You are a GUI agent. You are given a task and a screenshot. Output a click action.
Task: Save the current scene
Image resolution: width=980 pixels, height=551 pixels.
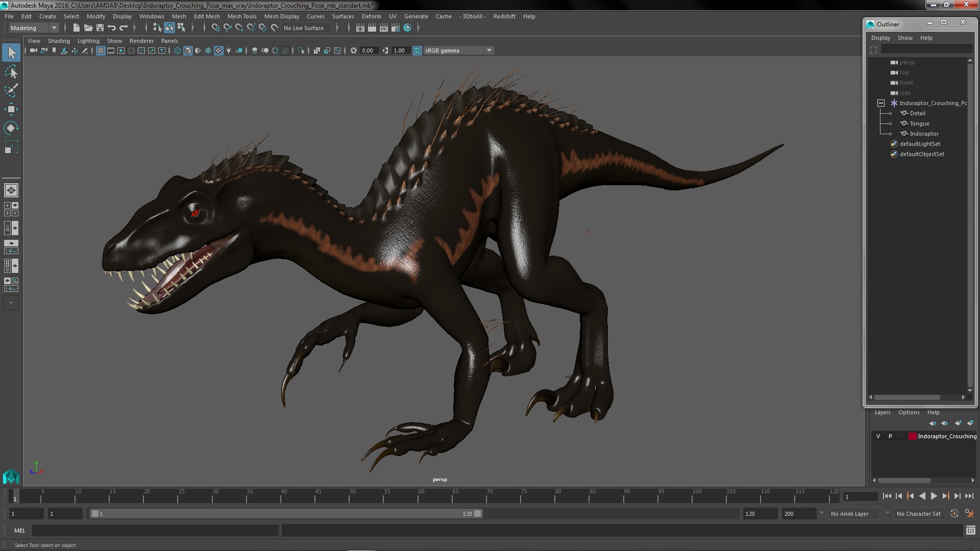(100, 28)
